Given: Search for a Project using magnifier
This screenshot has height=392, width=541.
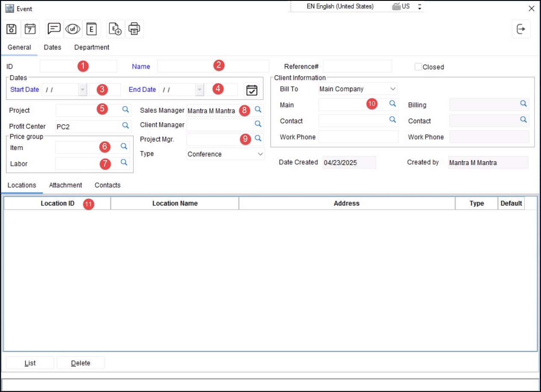Looking at the screenshot, I should [x=126, y=109].
